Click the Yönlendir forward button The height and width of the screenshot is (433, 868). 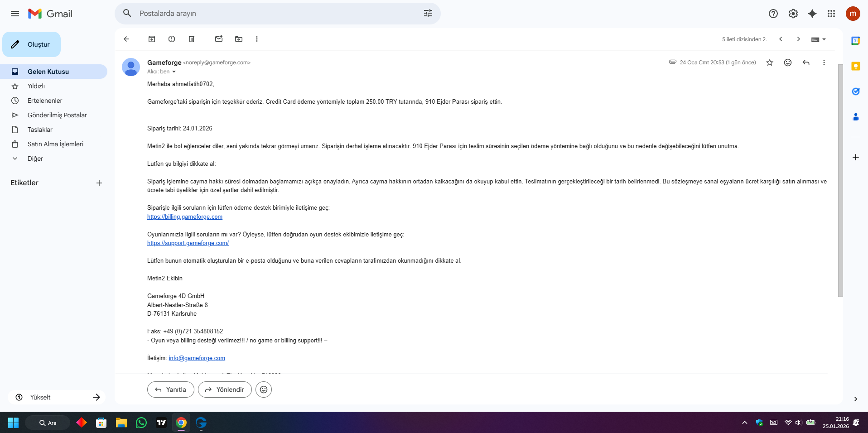(x=225, y=390)
